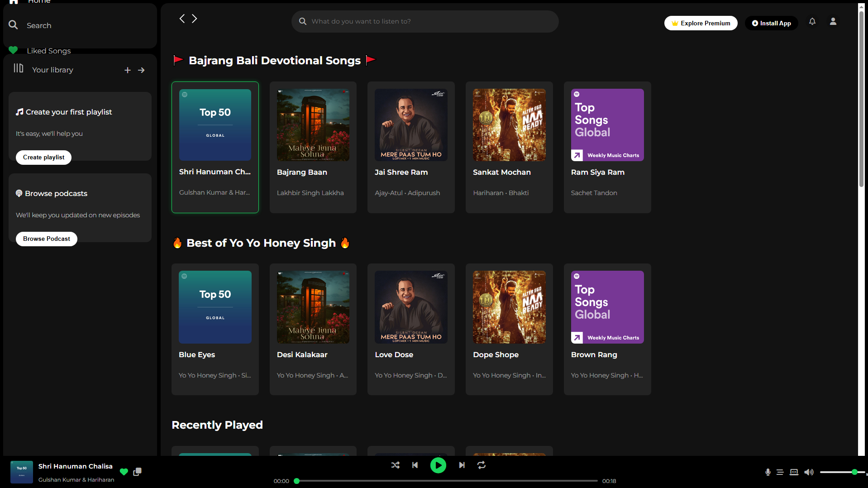Viewport: 868px width, 488px height.
Task: Click Gulshan Kumar & Hariharan in player bar
Action: coord(76,480)
